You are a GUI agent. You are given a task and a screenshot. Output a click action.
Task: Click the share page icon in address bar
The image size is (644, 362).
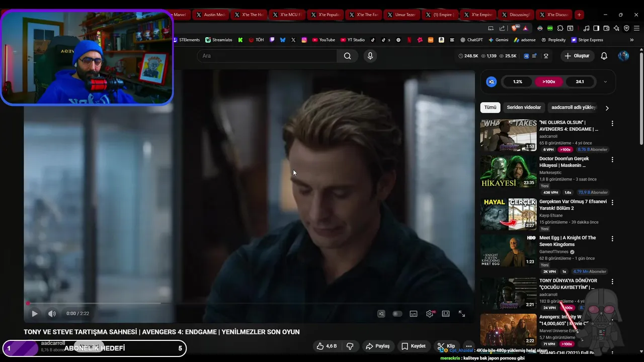502,28
